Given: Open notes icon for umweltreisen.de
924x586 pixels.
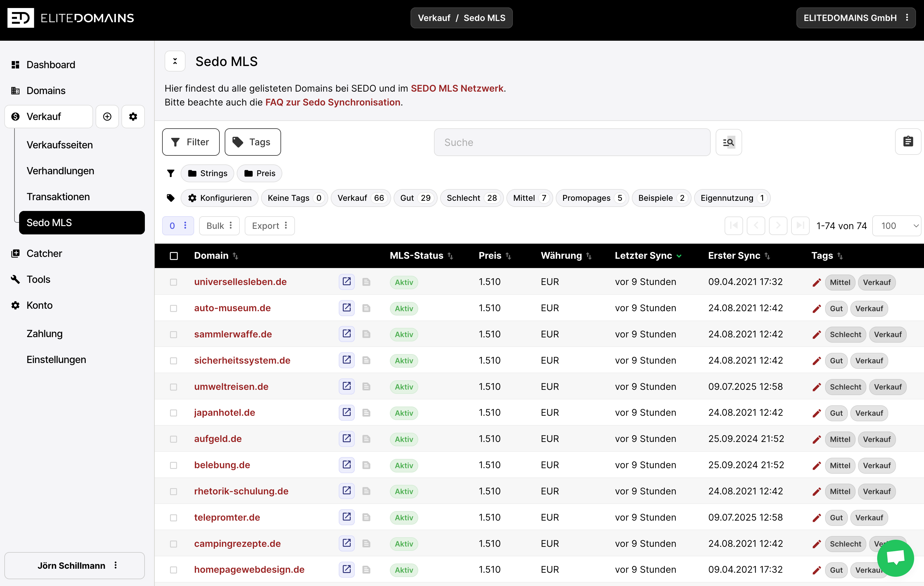Looking at the screenshot, I should tap(366, 386).
